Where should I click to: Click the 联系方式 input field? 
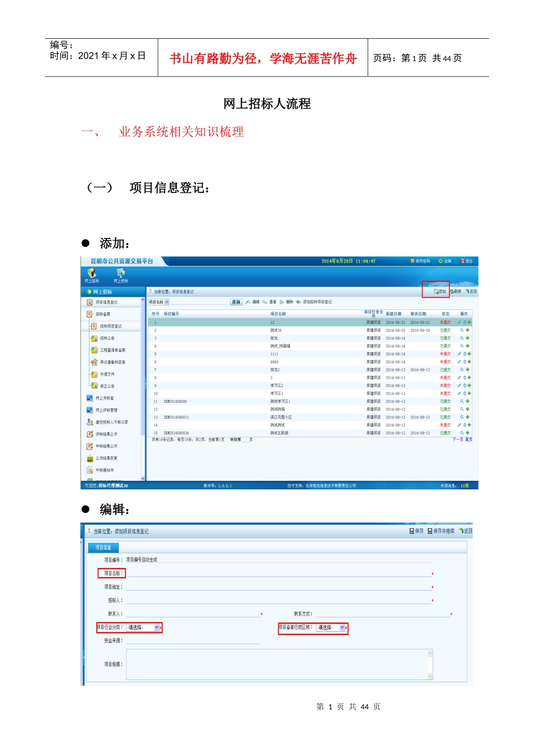point(382,614)
